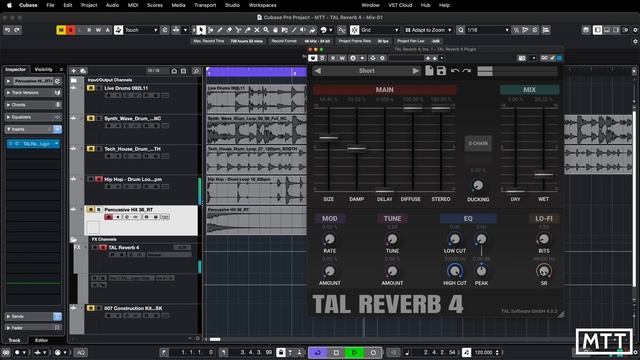The width and height of the screenshot is (640, 360).
Task: Click the redo arrow in TAL Reverb
Action: click(467, 71)
